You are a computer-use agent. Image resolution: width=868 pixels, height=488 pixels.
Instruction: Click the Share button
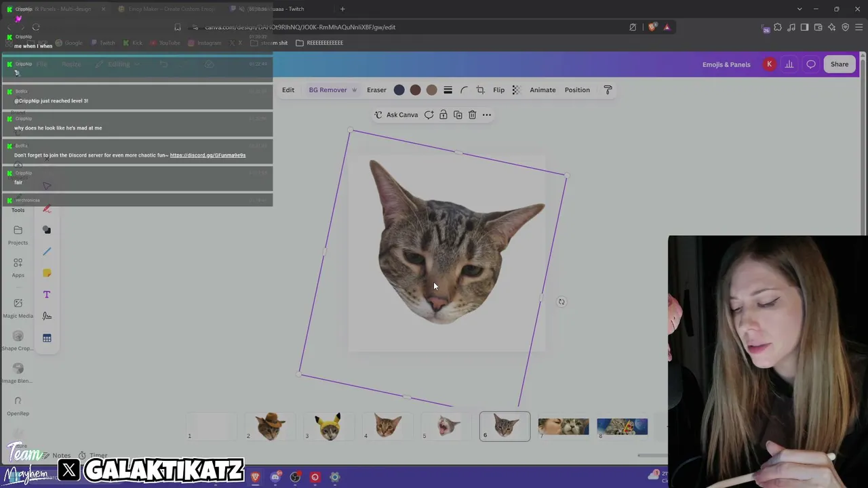(x=840, y=64)
